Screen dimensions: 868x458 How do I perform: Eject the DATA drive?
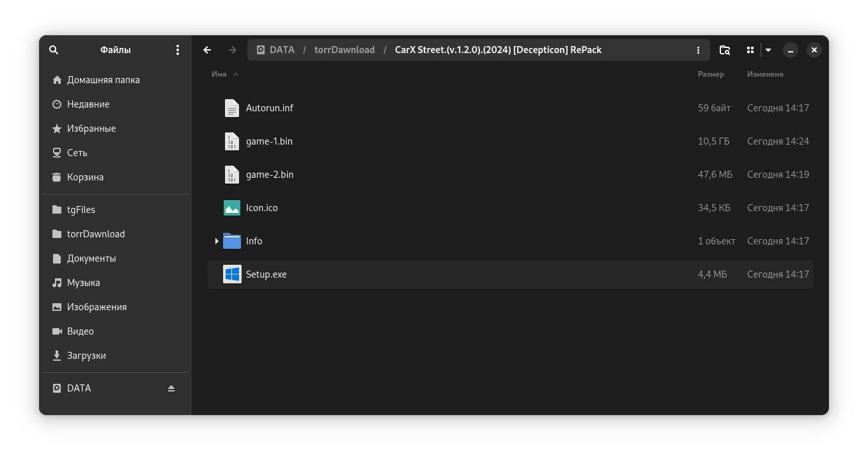(171, 388)
